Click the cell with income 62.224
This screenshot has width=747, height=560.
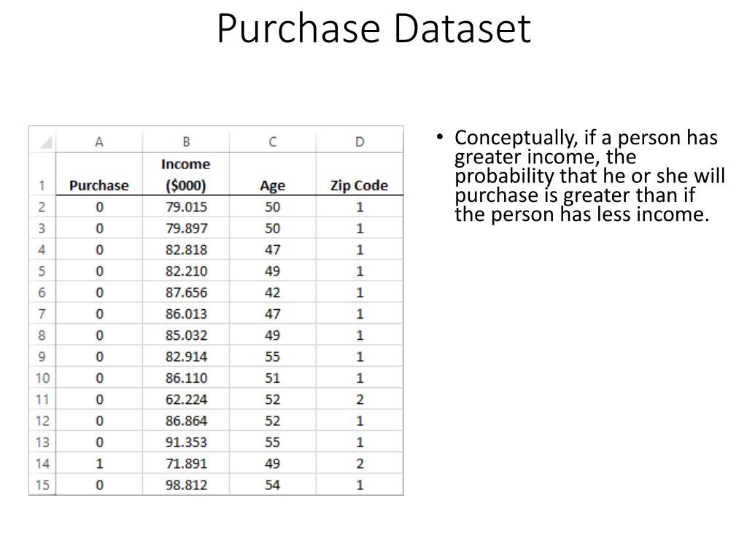pyautogui.click(x=186, y=399)
